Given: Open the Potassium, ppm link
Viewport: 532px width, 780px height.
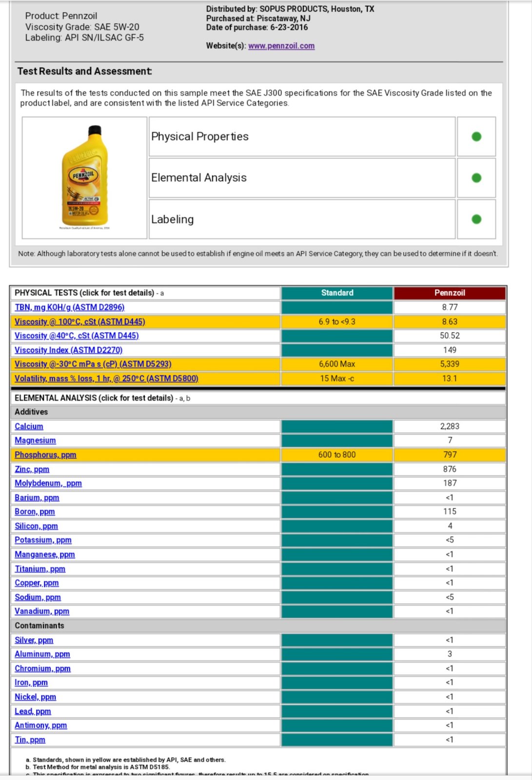Looking at the screenshot, I should click(43, 540).
